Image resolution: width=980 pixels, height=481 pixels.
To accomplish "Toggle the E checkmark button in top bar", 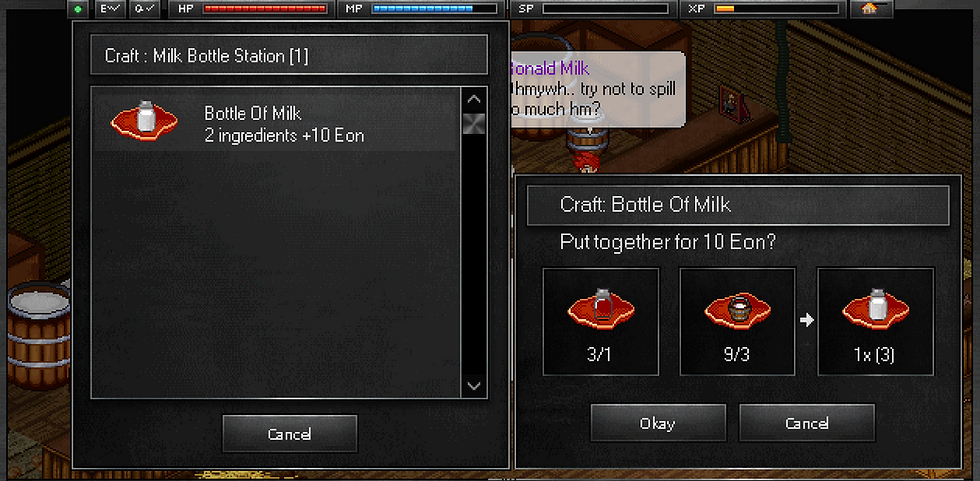I will coord(112,9).
